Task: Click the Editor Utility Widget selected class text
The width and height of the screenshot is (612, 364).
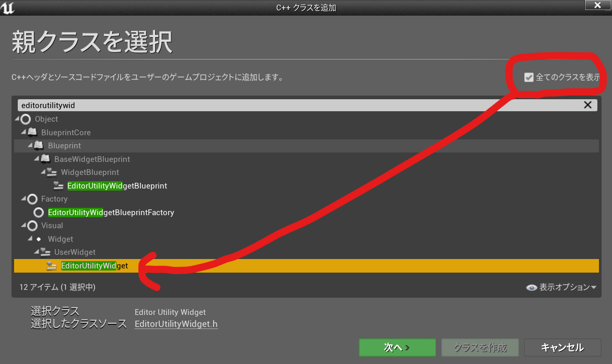Action: (x=170, y=312)
